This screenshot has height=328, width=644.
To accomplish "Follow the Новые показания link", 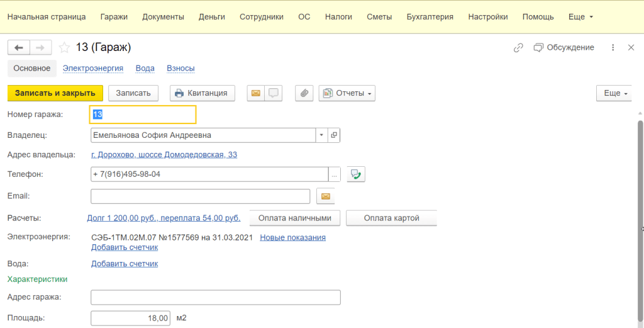I will click(292, 237).
